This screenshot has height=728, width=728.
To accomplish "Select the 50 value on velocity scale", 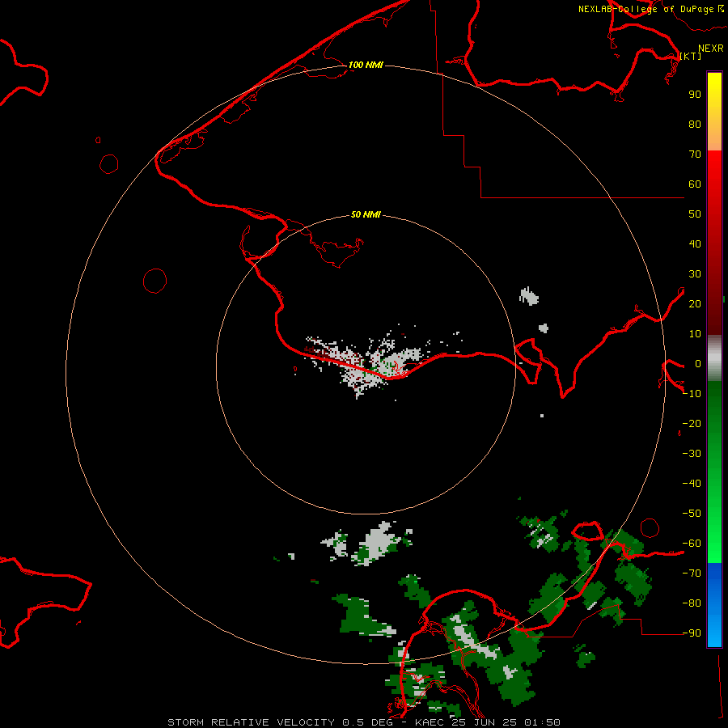I will click(695, 214).
